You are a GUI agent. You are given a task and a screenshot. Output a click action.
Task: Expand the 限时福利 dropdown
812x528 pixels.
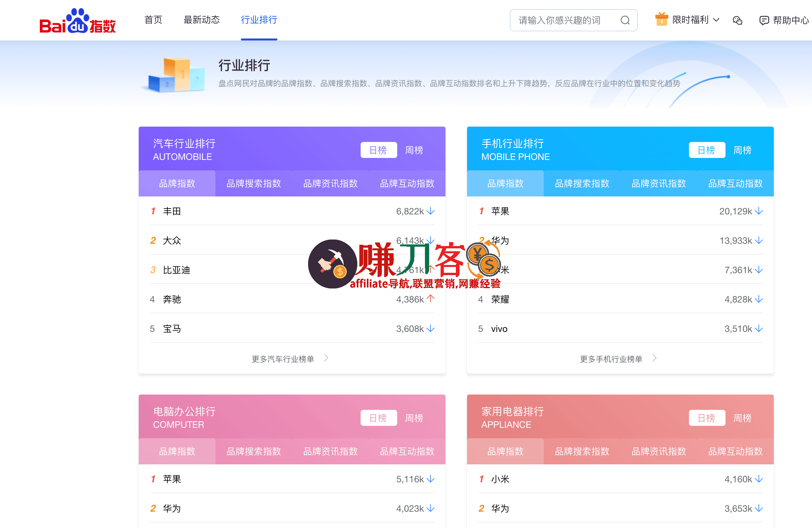(x=716, y=20)
